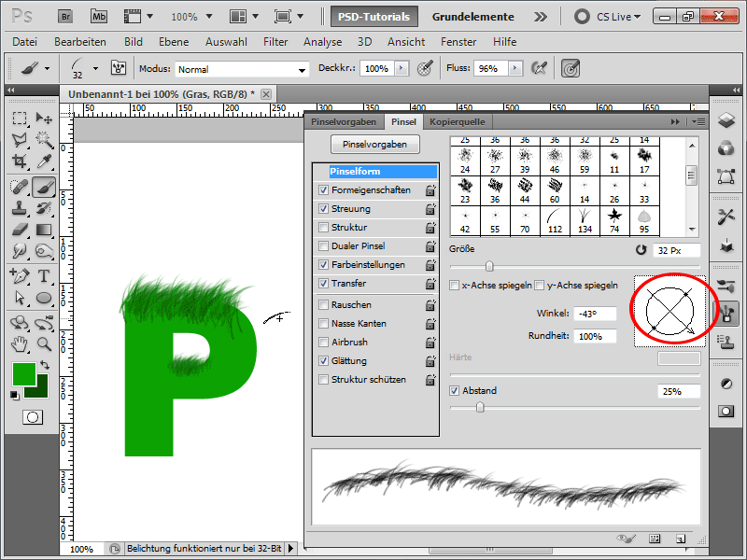
Task: Launch Adobe Bridge from the Br icon
Action: coord(65,16)
